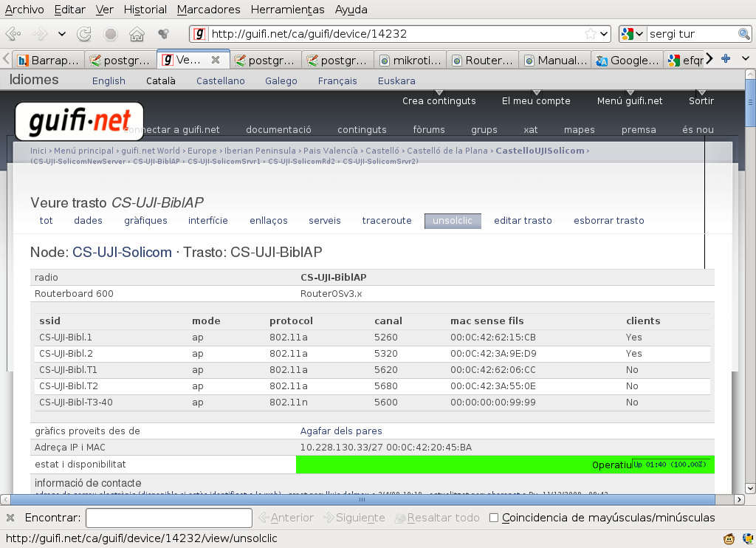Bookmark page with the star icon
756x548 pixels.
tap(590, 34)
